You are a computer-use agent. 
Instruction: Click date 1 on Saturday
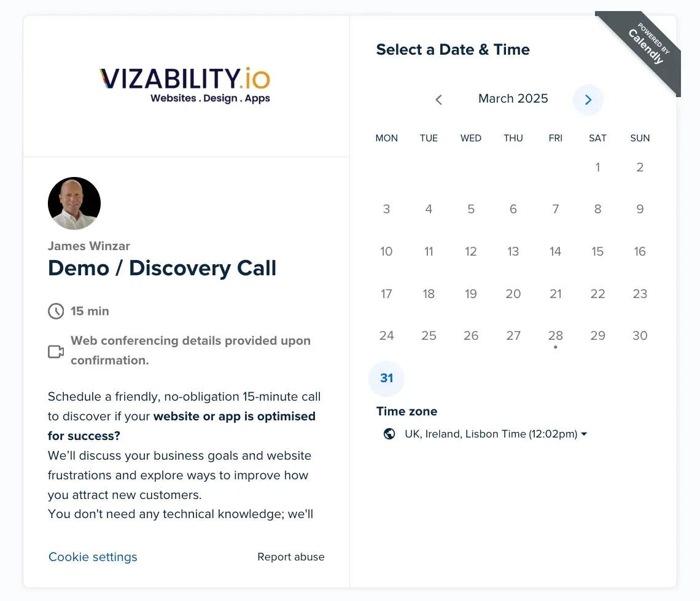[598, 167]
